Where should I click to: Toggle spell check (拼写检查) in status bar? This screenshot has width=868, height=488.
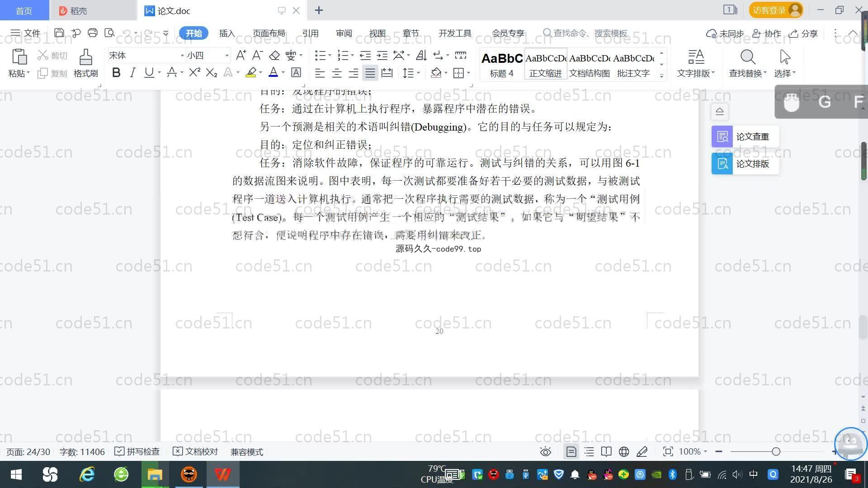pyautogui.click(x=137, y=451)
